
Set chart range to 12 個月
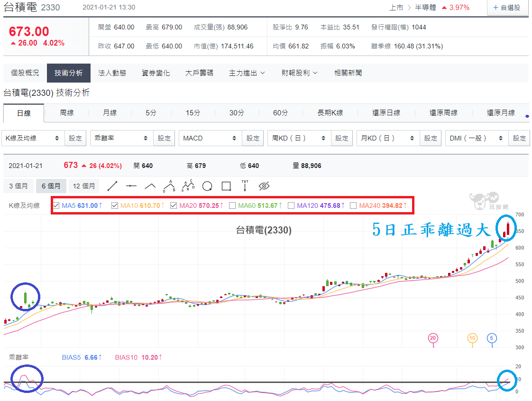(x=84, y=186)
